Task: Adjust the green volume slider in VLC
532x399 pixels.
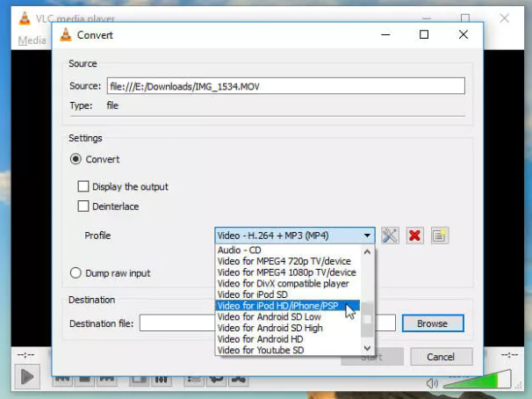Action: click(477, 380)
